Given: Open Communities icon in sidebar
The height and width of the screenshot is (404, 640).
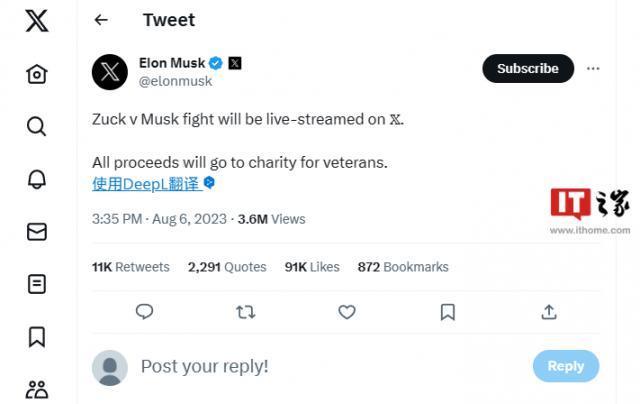Looking at the screenshot, I should (x=37, y=389).
